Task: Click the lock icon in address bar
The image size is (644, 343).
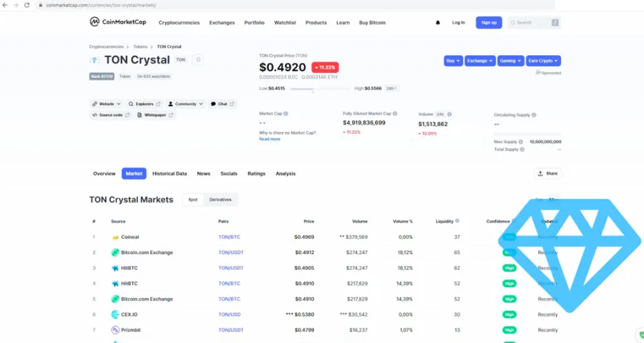Action: [x=40, y=5]
